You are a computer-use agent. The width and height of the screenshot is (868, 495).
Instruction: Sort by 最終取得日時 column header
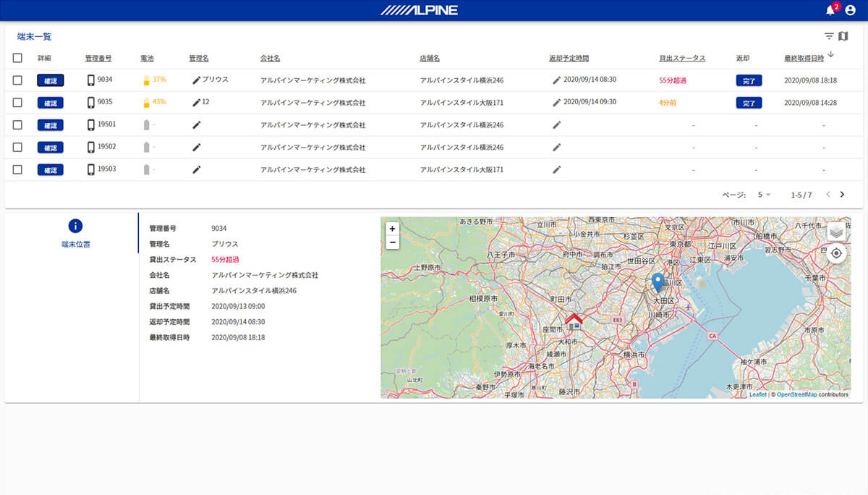(804, 58)
